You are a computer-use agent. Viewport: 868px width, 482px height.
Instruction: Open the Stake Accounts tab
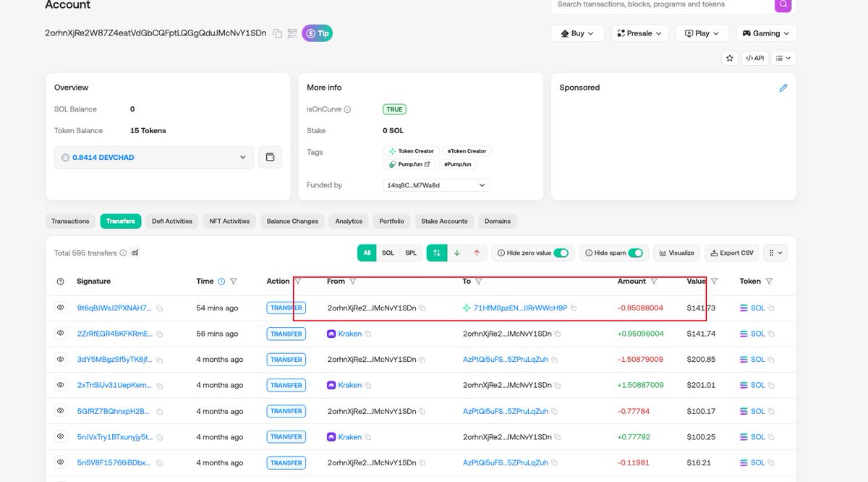point(444,221)
